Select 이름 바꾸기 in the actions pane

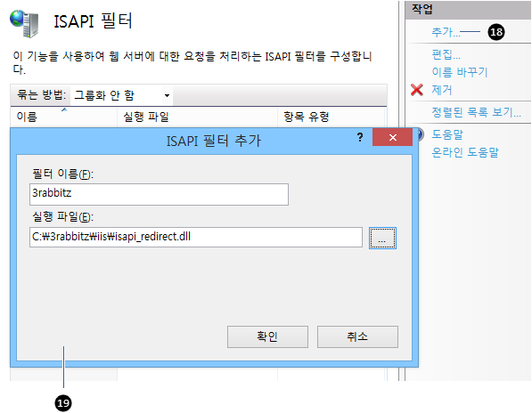click(460, 72)
